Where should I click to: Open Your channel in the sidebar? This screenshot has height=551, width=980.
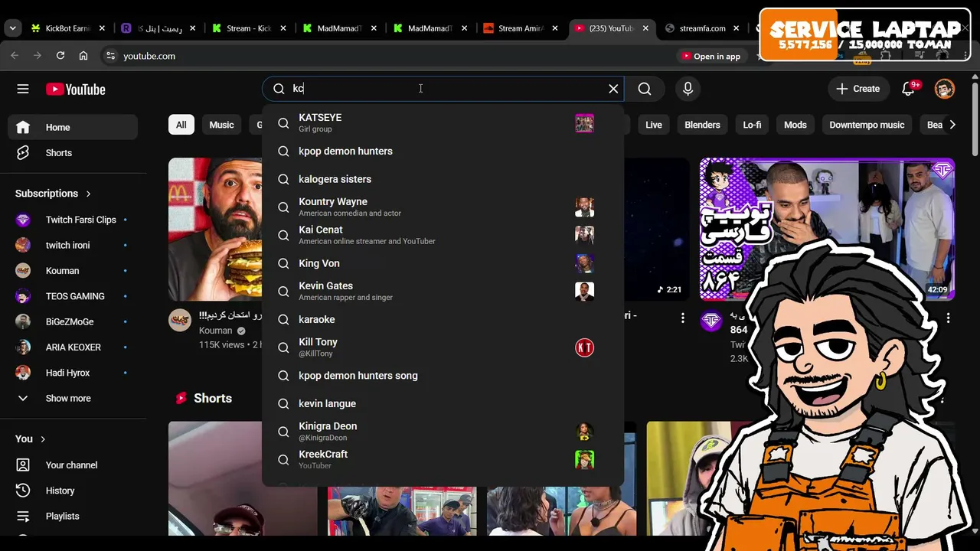click(x=73, y=465)
